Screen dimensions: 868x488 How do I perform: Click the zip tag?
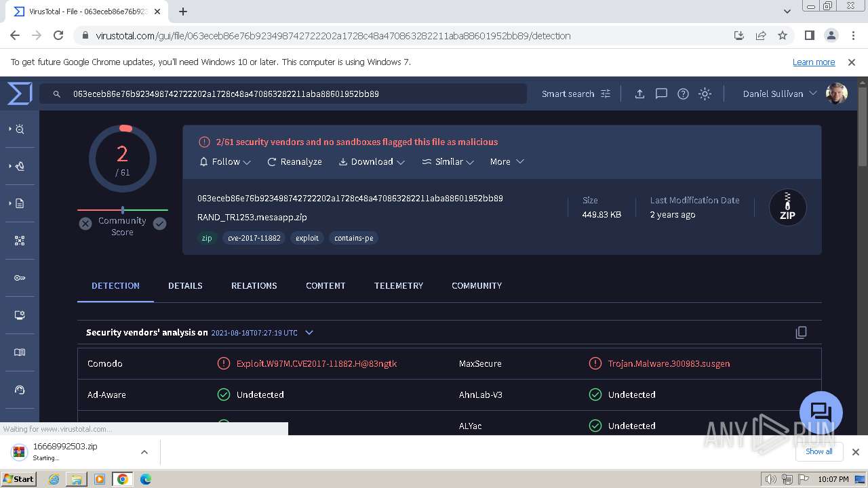[x=207, y=238]
